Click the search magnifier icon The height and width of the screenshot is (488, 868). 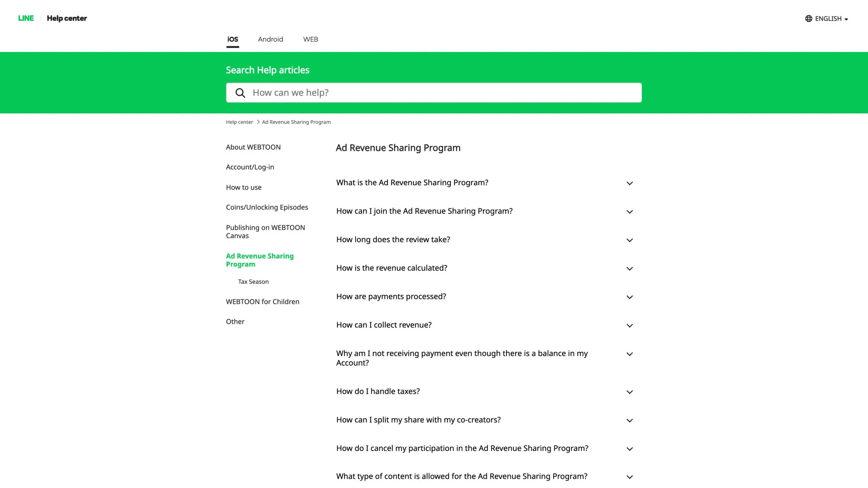click(x=240, y=92)
